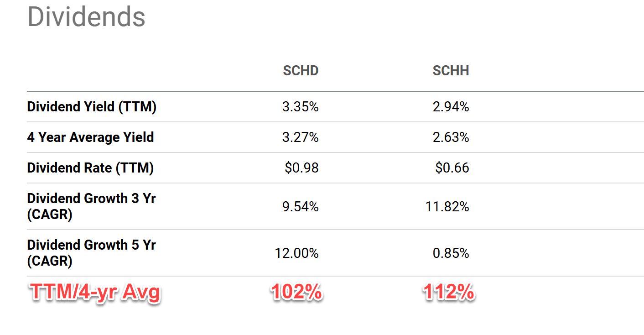Select the 2.63% average yield cell
The image size is (644, 335).
(x=451, y=137)
